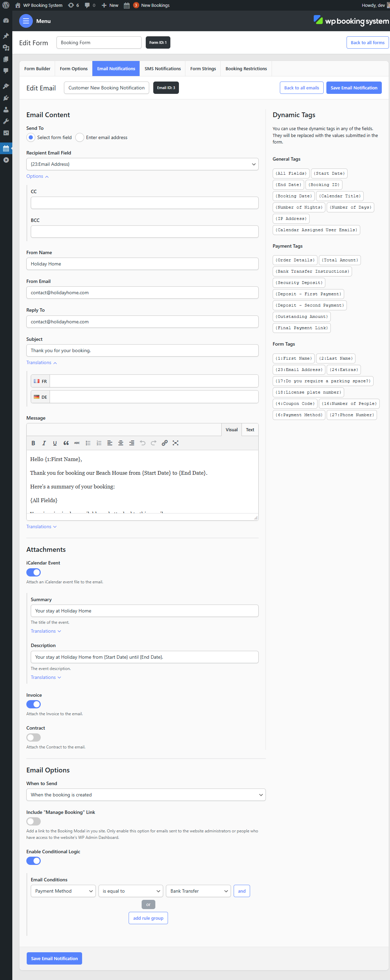Click the Bold formatting icon
Image resolution: width=390 pixels, height=980 pixels.
pos(33,443)
